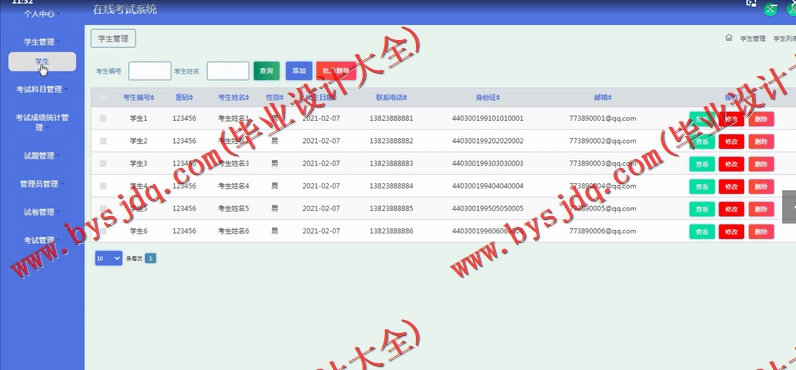796x370 pixels.
Task: Click 修改 for row 学生6
Action: click(731, 231)
